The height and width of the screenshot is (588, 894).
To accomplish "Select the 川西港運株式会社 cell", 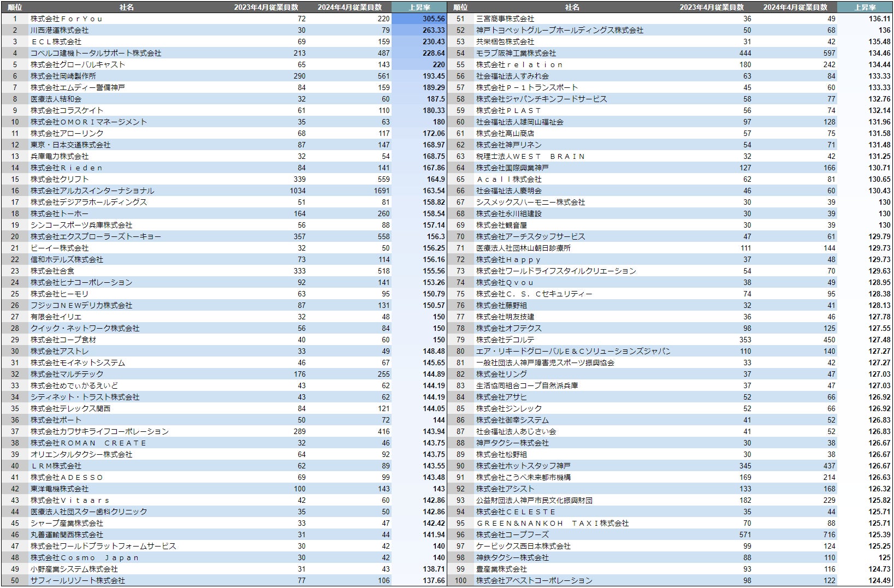I will 60,30.
